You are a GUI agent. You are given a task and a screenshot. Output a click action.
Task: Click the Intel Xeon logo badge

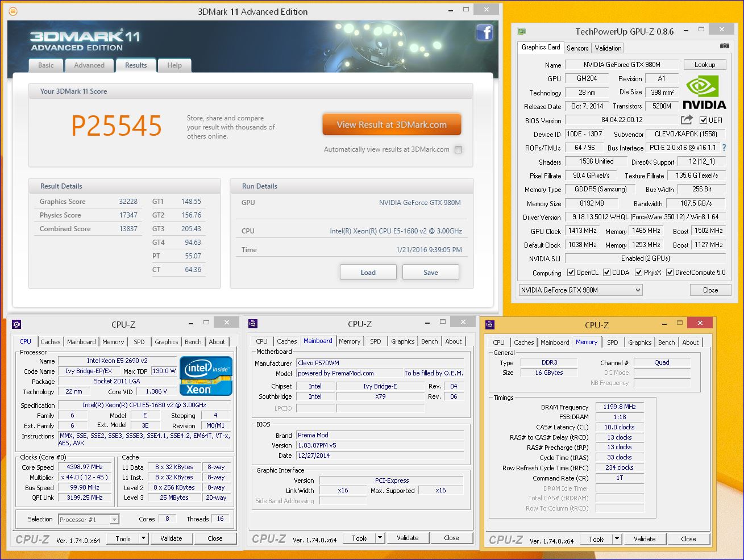coord(206,375)
